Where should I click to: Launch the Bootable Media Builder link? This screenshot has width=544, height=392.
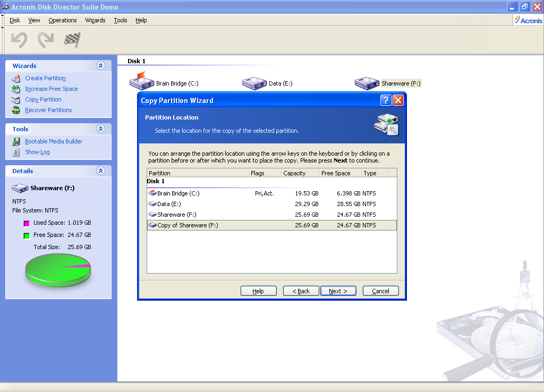coord(54,141)
